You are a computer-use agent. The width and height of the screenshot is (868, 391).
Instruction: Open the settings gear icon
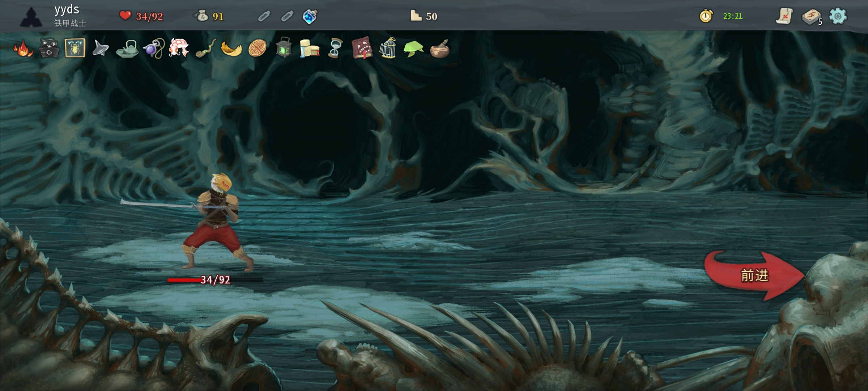coord(838,16)
